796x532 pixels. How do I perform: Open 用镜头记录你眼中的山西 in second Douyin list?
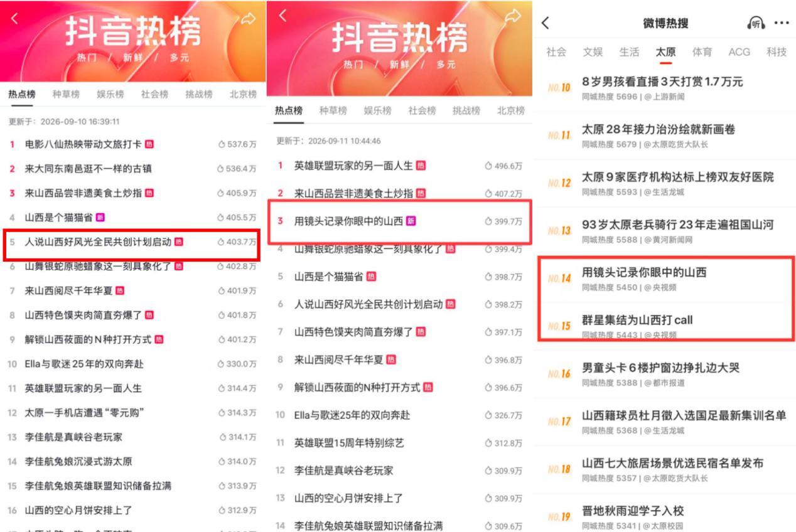click(x=400, y=221)
